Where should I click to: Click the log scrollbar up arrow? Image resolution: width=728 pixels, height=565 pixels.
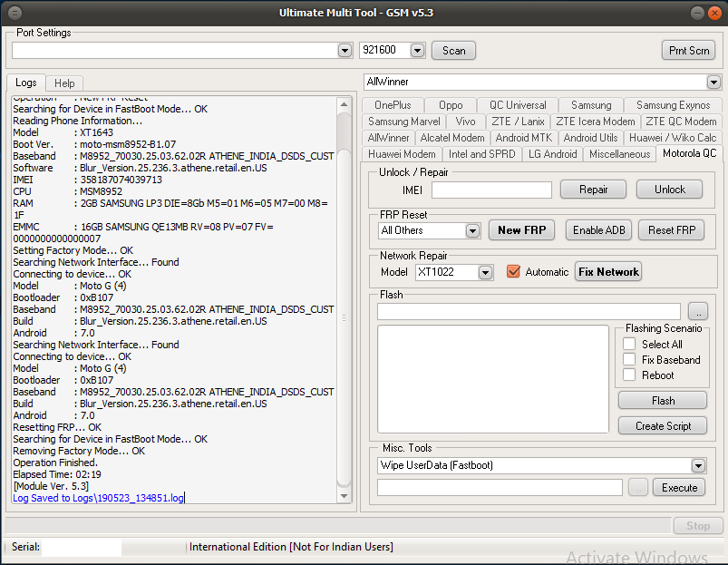coord(344,104)
